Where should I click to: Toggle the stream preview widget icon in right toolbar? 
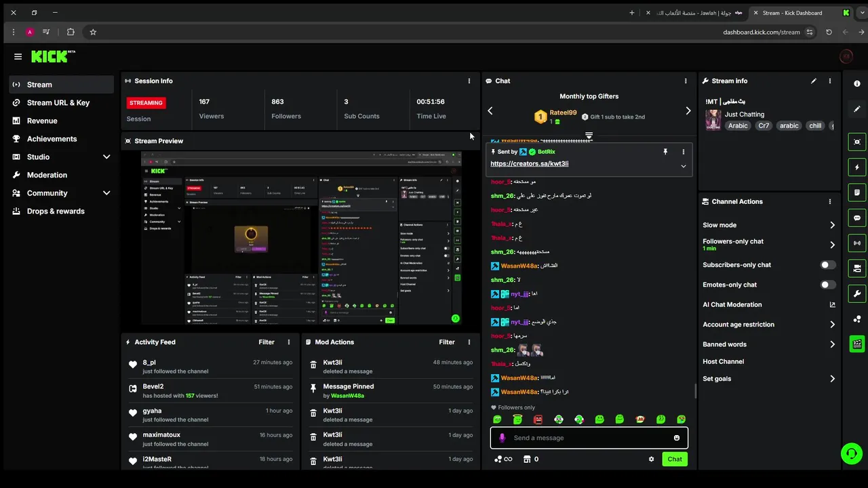click(x=857, y=142)
